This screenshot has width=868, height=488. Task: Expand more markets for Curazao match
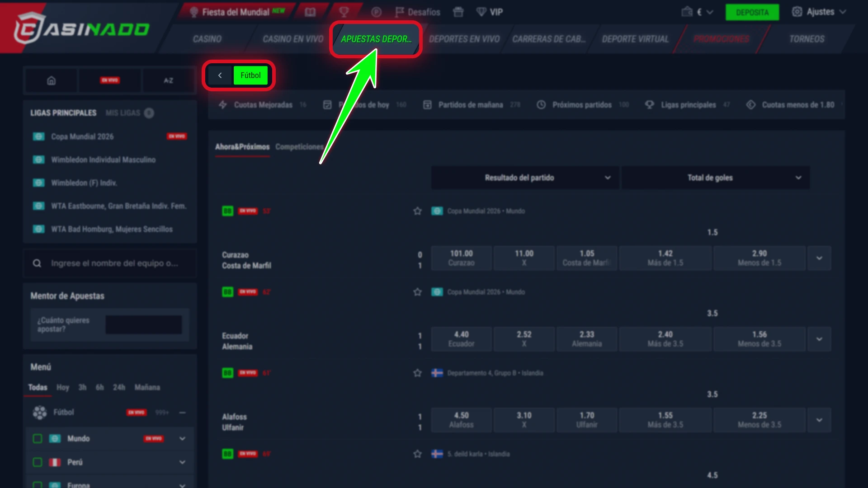click(x=819, y=258)
